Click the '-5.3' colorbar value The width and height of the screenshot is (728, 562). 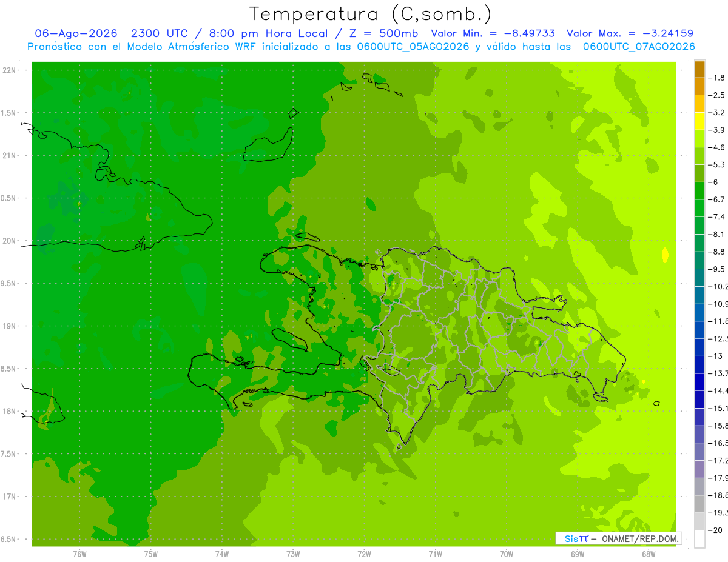tap(716, 164)
